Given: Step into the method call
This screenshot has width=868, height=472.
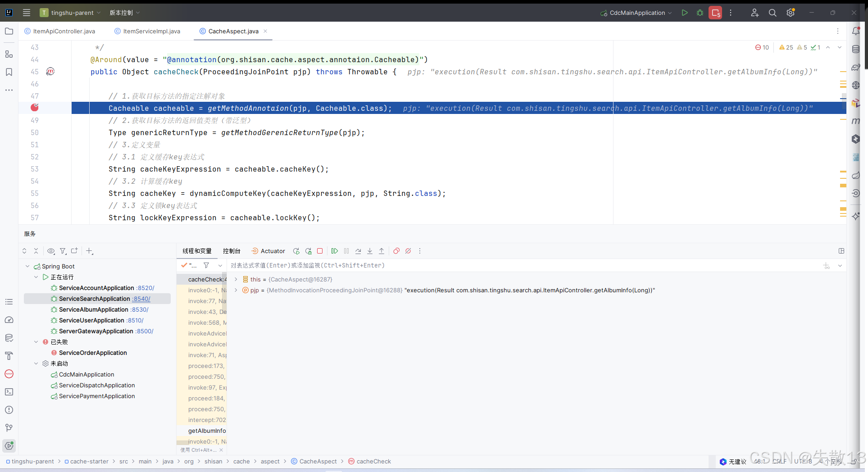Looking at the screenshot, I should pyautogui.click(x=370, y=251).
